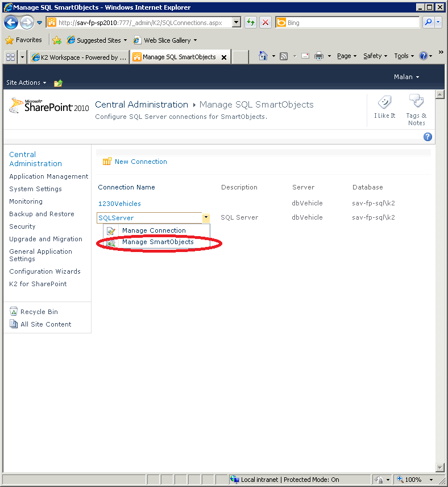Image resolution: width=448 pixels, height=487 pixels.
Task: Click the page scrollbar down arrow
Action: tap(439, 468)
